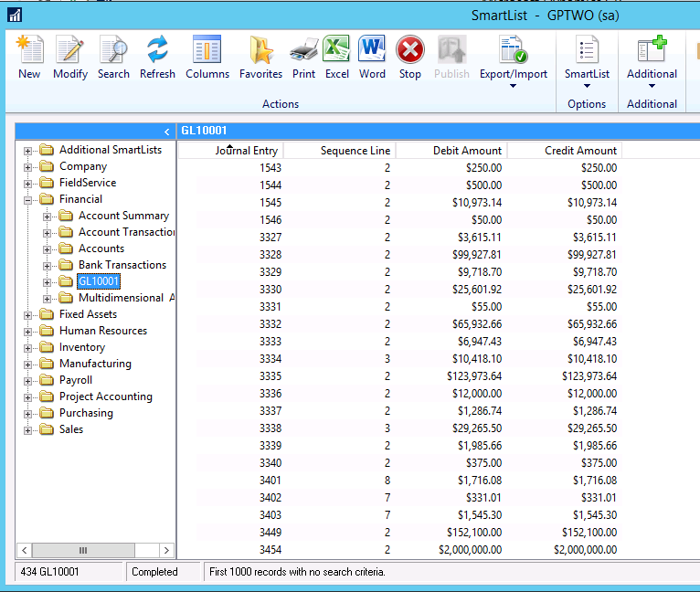This screenshot has width=700, height=592.
Task: Select journal entry 1543 row
Action: click(399, 168)
